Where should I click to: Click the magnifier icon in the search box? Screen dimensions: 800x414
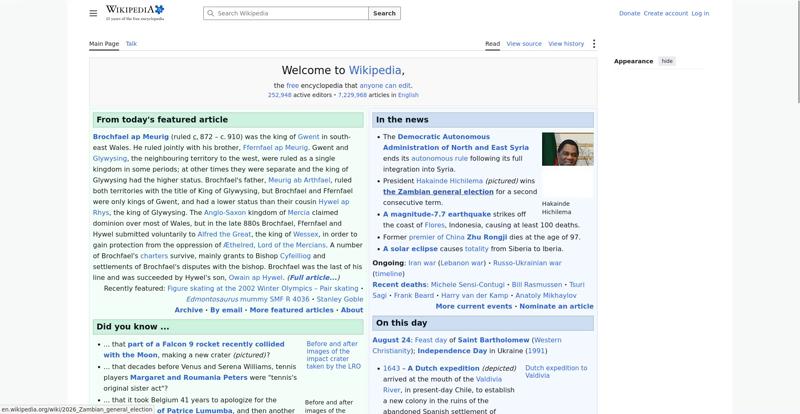[x=210, y=13]
